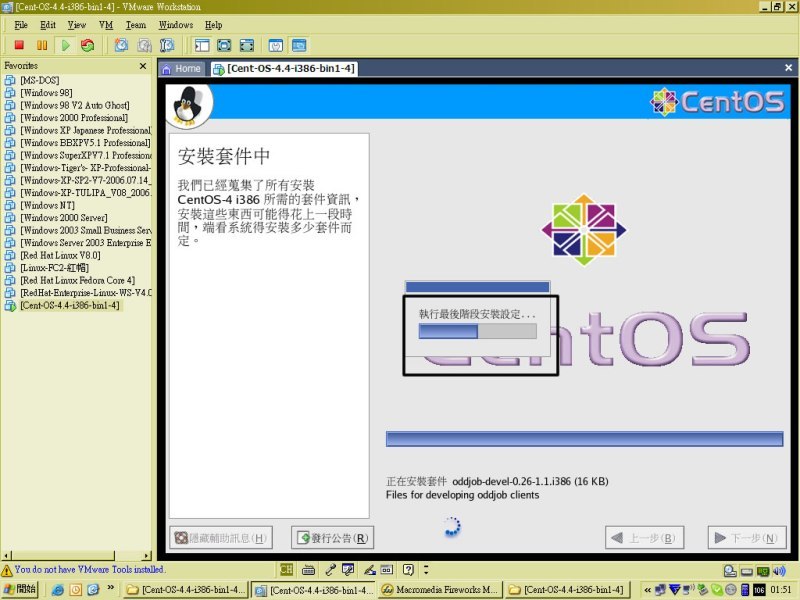The image size is (800, 600).
Task: Click the 下一步(N) next button
Action: click(x=747, y=538)
